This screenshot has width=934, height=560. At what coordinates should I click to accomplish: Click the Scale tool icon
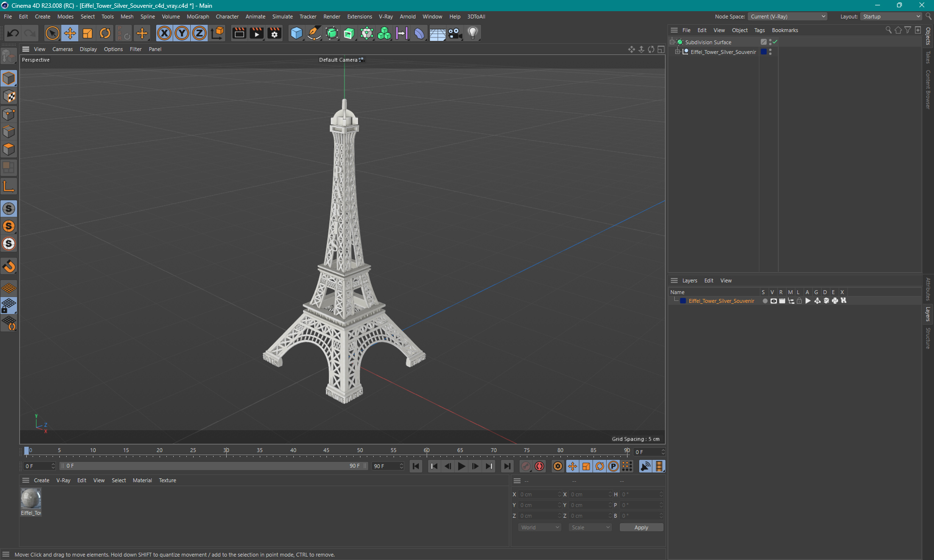coord(87,33)
